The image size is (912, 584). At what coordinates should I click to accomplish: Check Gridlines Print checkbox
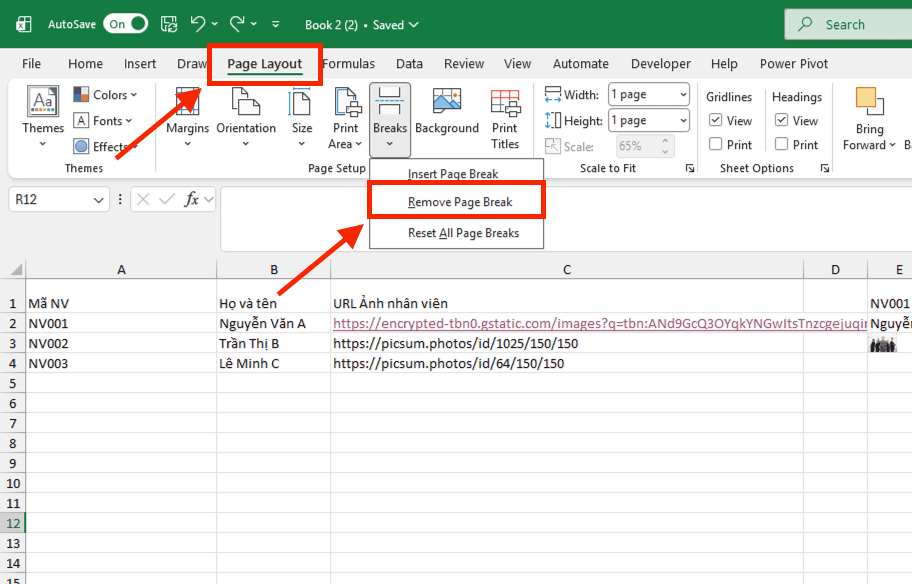(715, 144)
